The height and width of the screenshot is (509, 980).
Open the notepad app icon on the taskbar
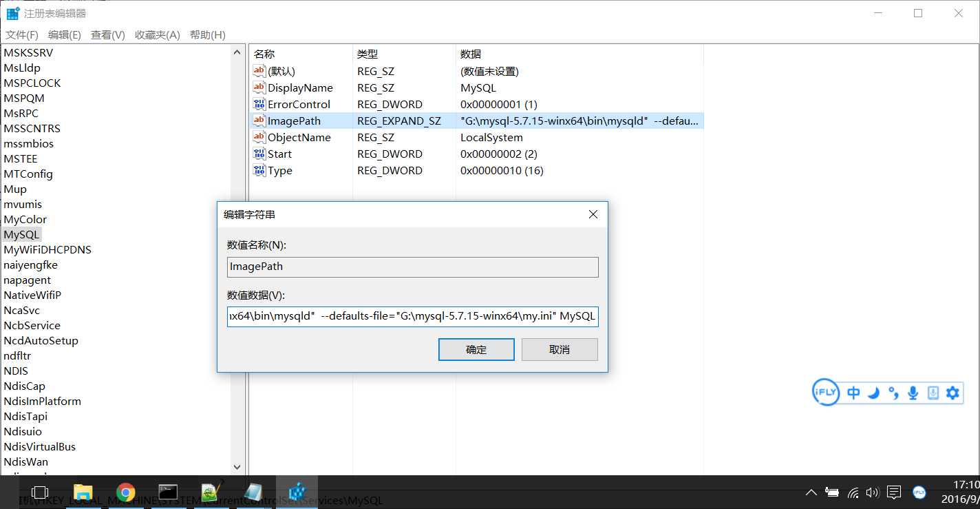[253, 492]
